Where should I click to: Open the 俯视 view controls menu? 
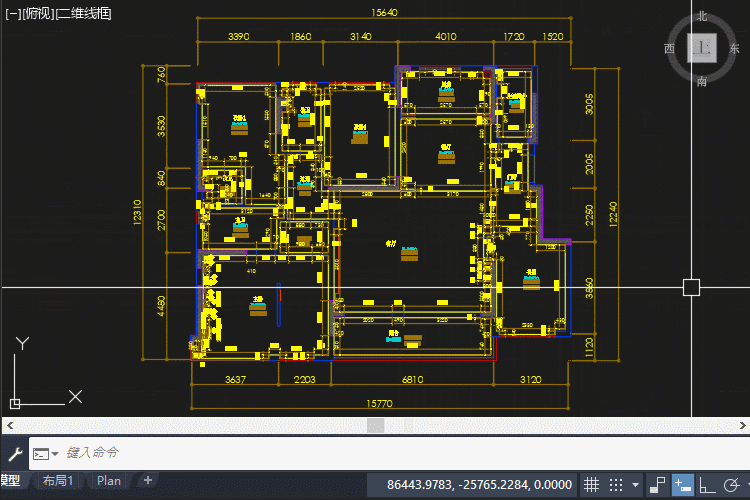(x=39, y=13)
